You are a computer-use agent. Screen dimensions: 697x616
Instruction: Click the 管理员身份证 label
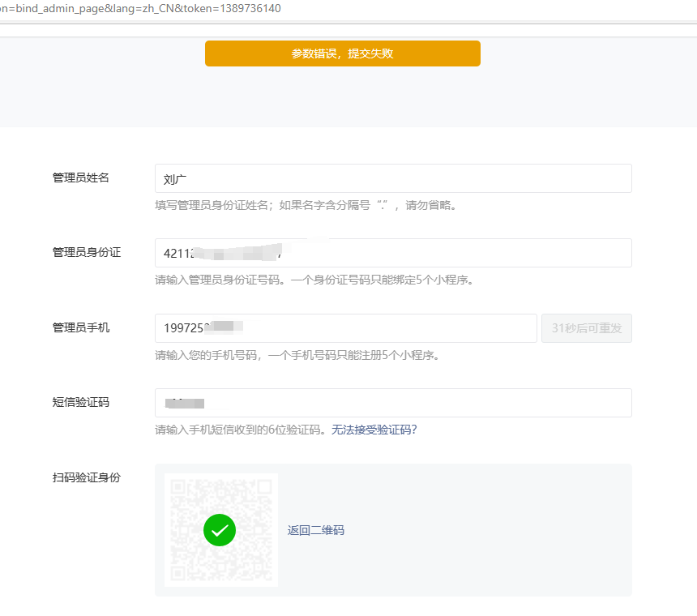click(86, 252)
